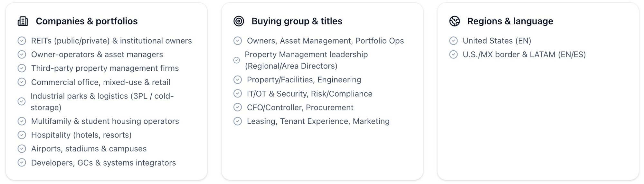
Task: Click check icon next to Hospitality hotels, resorts
Action: tap(22, 135)
